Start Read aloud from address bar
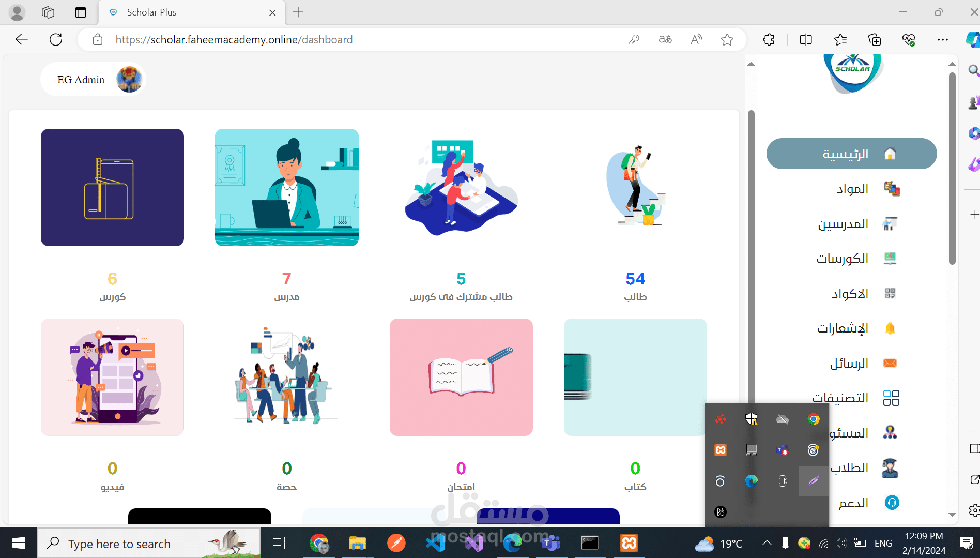Image resolution: width=980 pixels, height=558 pixels. click(696, 39)
